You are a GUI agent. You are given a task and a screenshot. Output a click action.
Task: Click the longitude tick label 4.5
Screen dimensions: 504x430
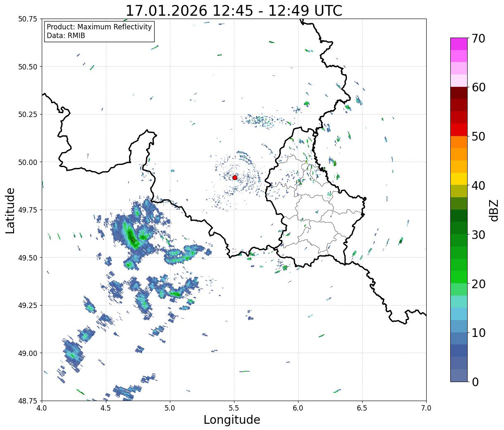(106, 408)
